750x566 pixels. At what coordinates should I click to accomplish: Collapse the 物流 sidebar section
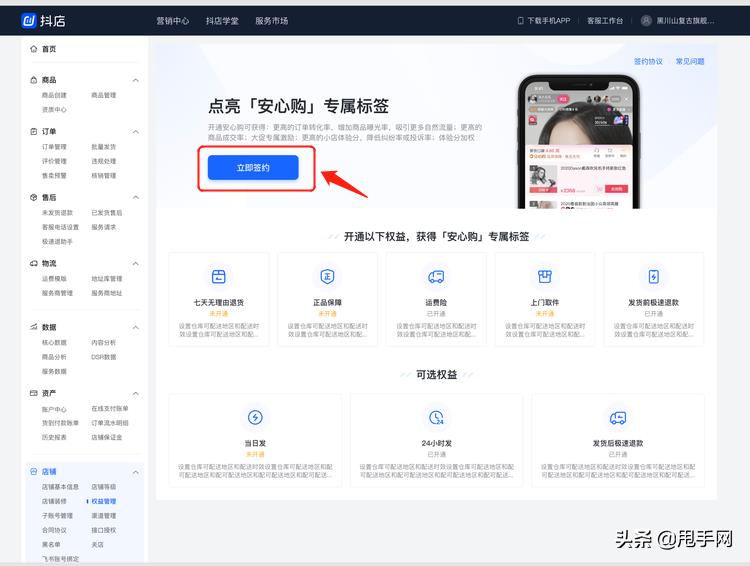(x=136, y=263)
